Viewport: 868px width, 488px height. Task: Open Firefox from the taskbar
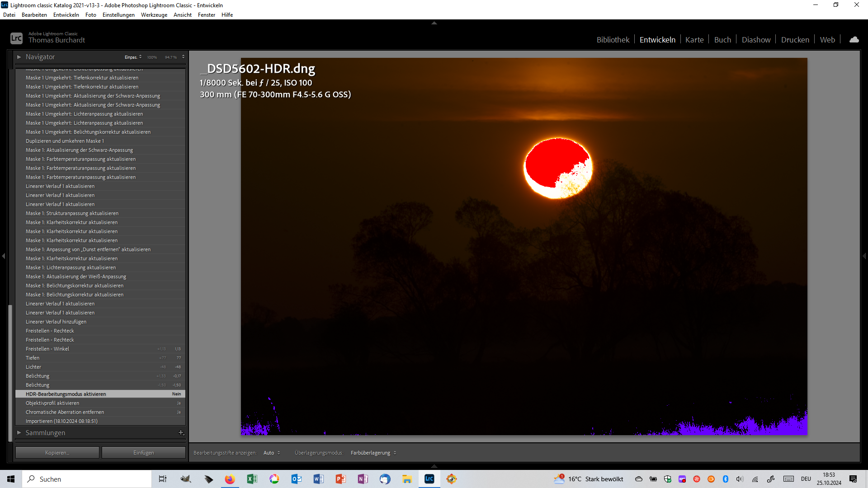(x=230, y=479)
